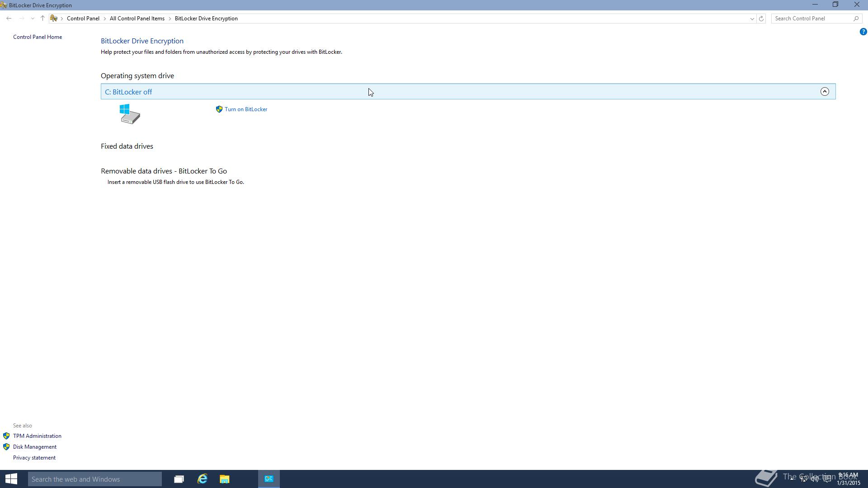Click the Operating system drive heading
Image resolution: width=868 pixels, height=488 pixels.
coord(137,76)
